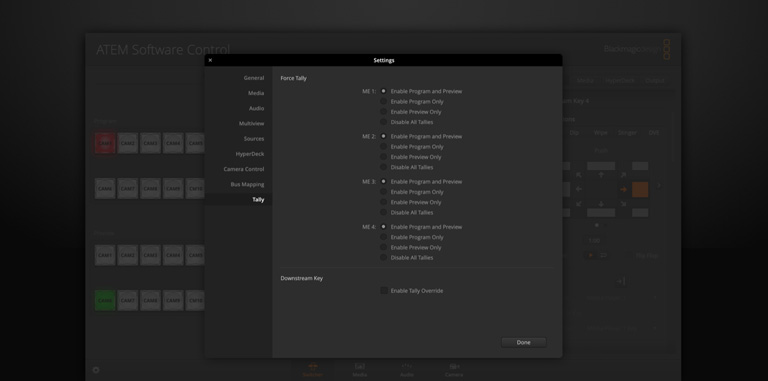The height and width of the screenshot is (381, 768).
Task: Click the orange color swatch in the palette
Action: (x=640, y=190)
